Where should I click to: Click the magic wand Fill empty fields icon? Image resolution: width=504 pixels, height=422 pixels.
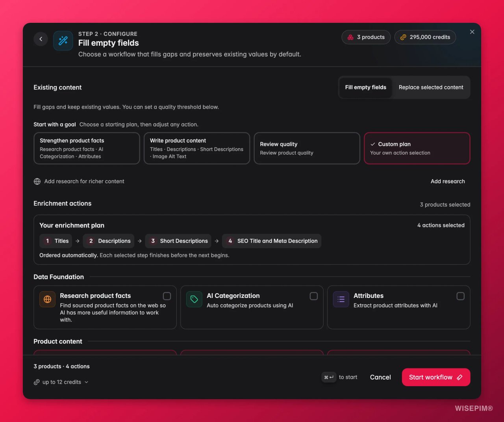point(63,41)
